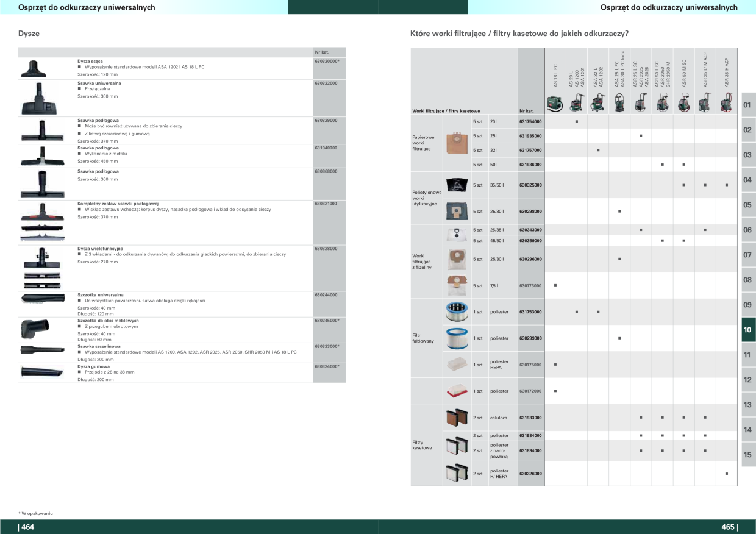756x534 pixels.
Task: Switch to chapter tab 15
Action: click(748, 455)
